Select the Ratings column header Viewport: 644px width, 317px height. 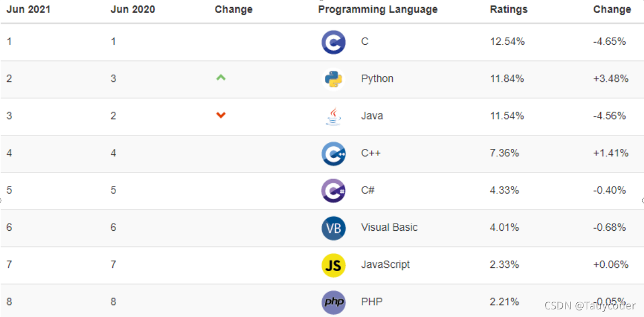[509, 9]
